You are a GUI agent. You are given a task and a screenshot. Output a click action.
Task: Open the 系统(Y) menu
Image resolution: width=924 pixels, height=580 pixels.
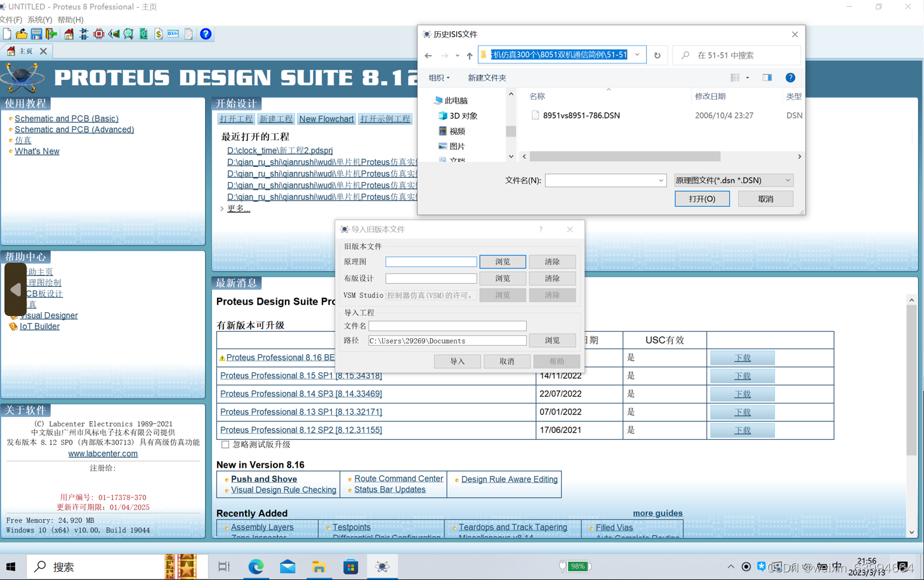pos(39,20)
